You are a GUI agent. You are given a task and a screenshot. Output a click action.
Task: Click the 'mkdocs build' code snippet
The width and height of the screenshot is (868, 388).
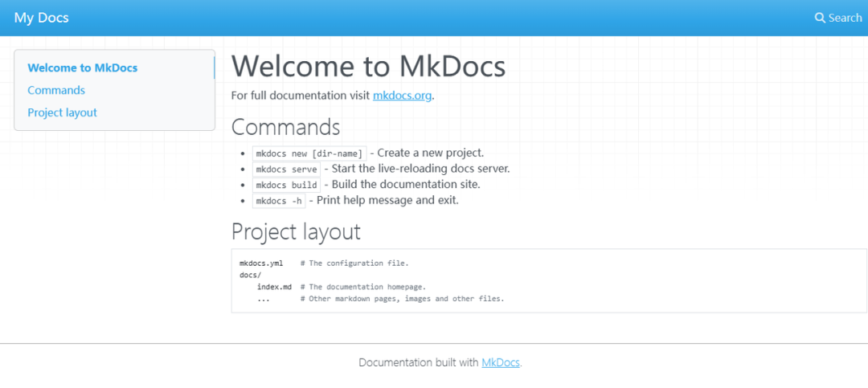click(x=286, y=185)
